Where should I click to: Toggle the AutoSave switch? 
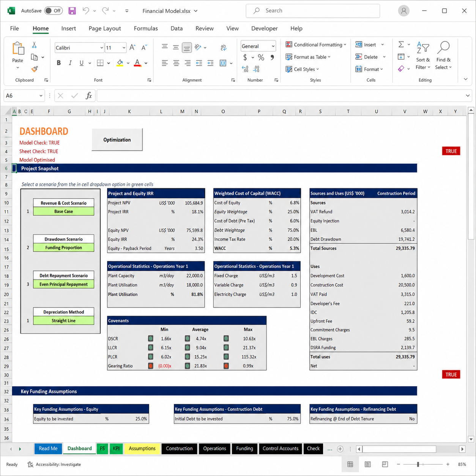click(53, 11)
